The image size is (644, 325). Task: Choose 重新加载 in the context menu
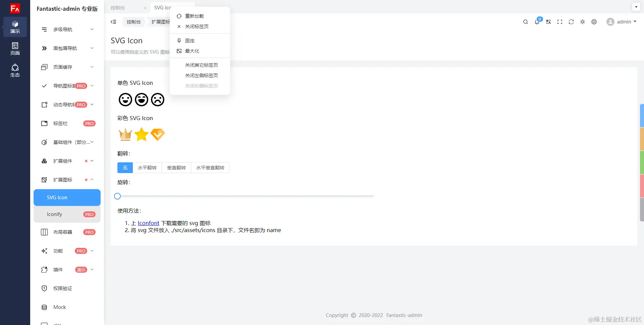[x=200, y=16]
